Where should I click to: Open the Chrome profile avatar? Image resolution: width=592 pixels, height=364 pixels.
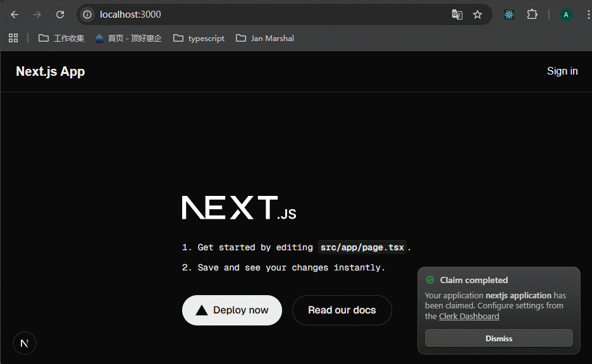(566, 15)
